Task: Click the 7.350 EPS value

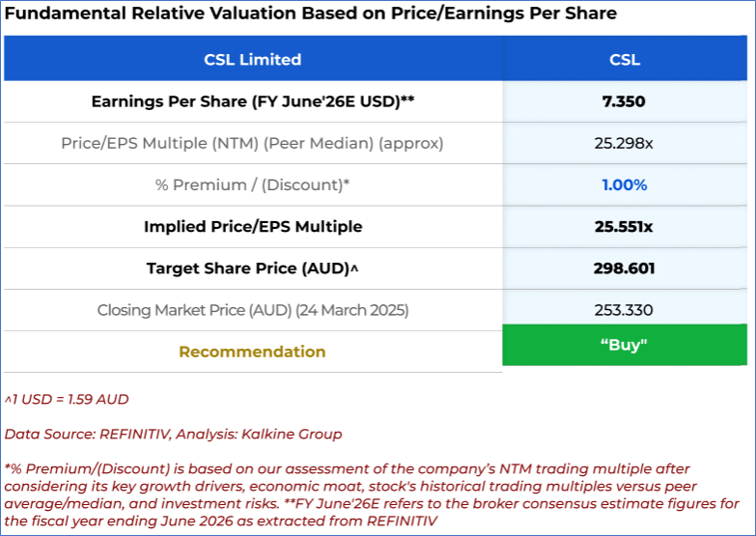Action: click(624, 101)
